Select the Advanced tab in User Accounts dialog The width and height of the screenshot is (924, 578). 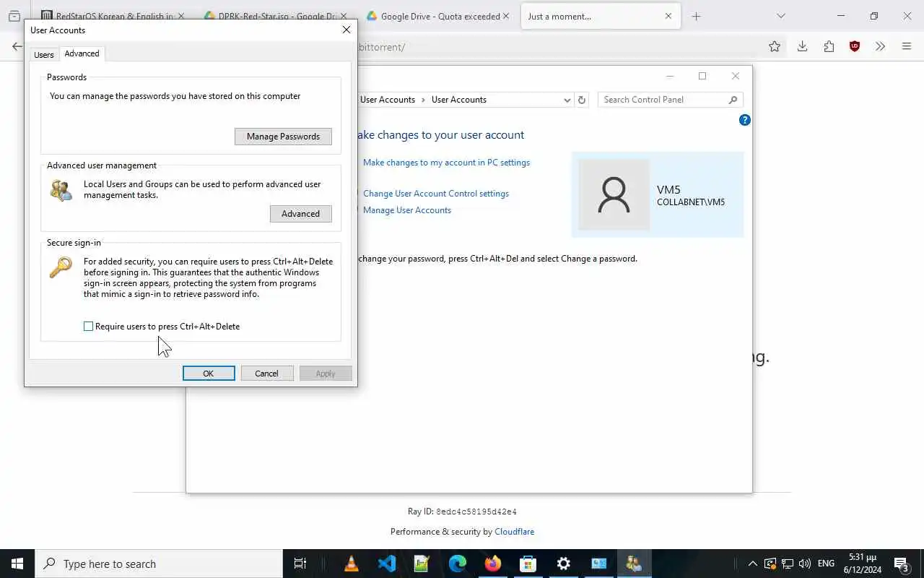coord(82,53)
